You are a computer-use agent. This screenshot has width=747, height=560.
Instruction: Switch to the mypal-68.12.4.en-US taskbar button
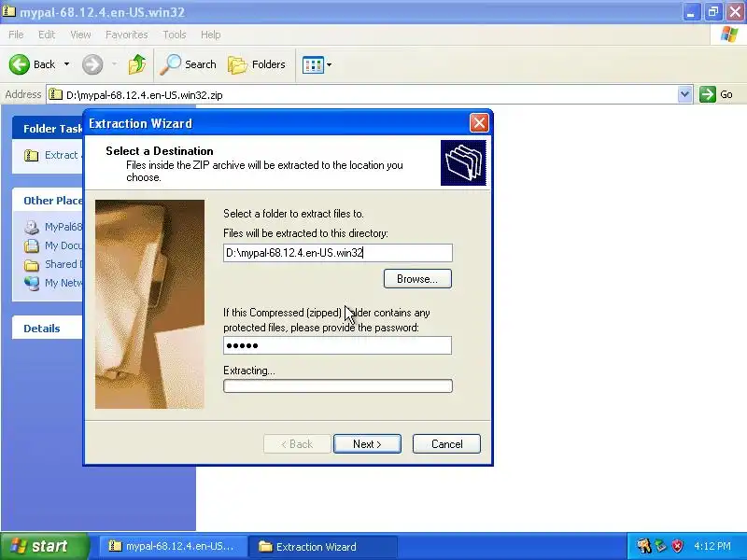point(173,546)
